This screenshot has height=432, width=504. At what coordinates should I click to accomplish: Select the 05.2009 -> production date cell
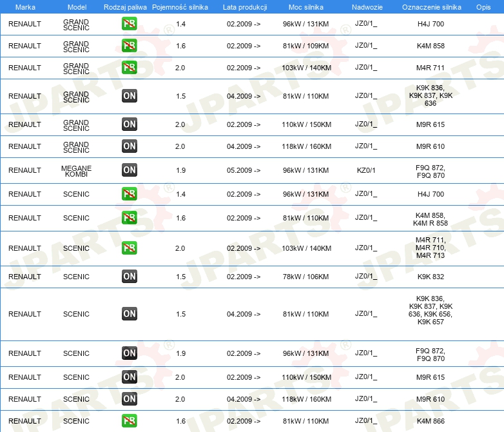(244, 170)
